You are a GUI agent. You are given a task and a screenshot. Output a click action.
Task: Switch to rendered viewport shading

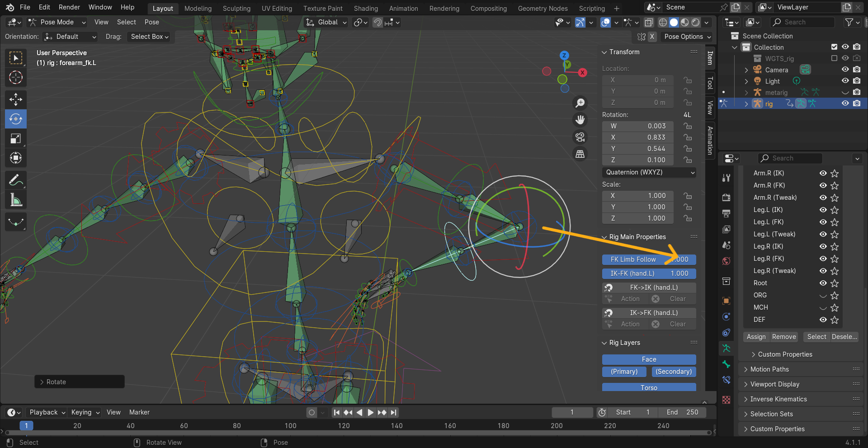(x=696, y=22)
